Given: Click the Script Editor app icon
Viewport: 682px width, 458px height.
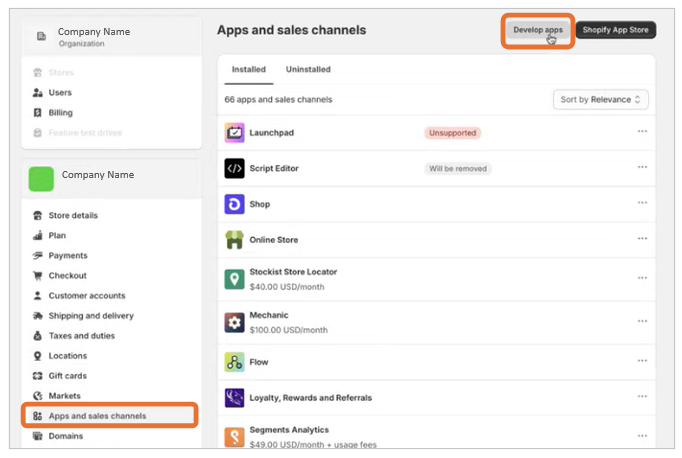Looking at the screenshot, I should point(234,168).
